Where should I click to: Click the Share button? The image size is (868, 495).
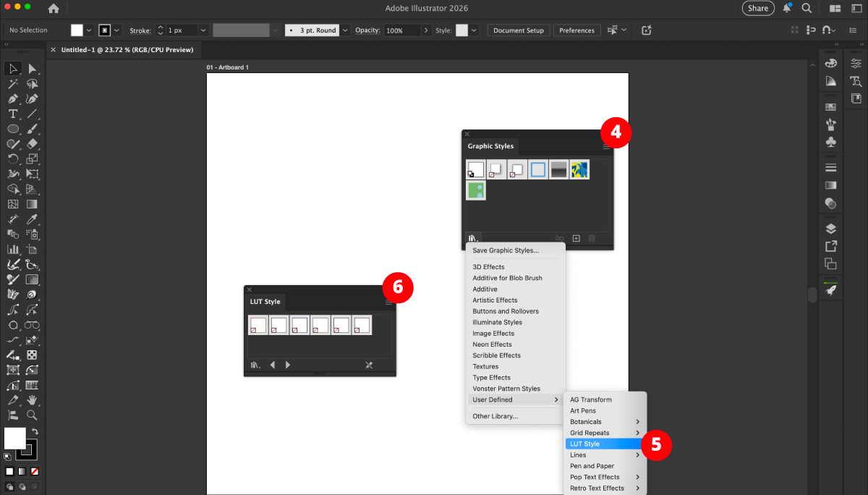[x=758, y=9]
